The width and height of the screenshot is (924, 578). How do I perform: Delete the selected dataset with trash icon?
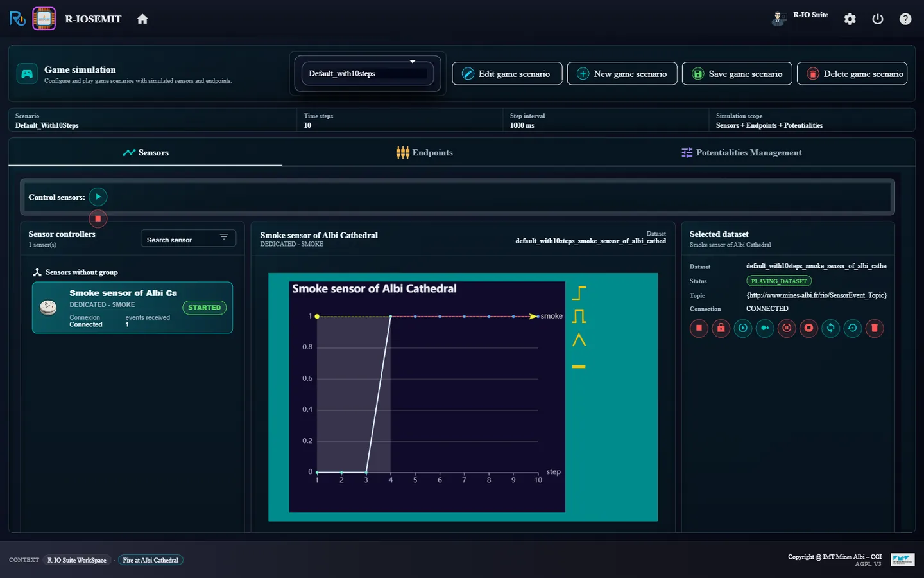pyautogui.click(x=874, y=328)
